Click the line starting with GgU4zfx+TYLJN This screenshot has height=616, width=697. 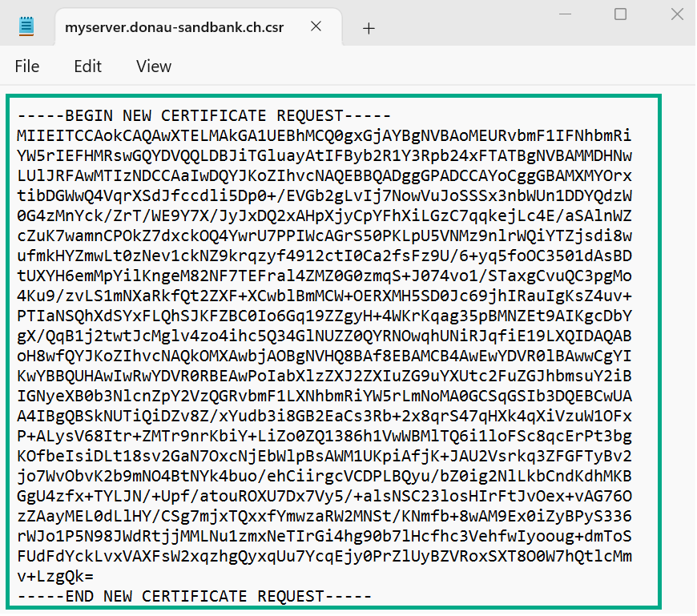point(324,496)
